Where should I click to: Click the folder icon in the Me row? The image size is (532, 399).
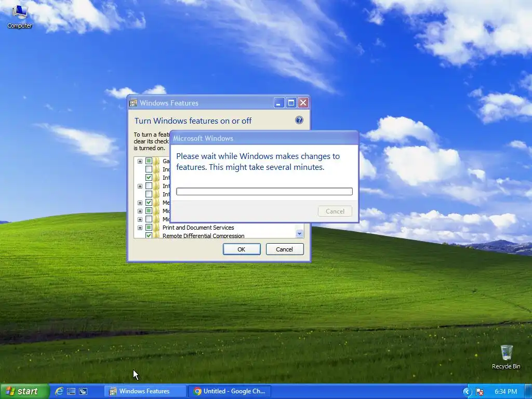(x=156, y=203)
